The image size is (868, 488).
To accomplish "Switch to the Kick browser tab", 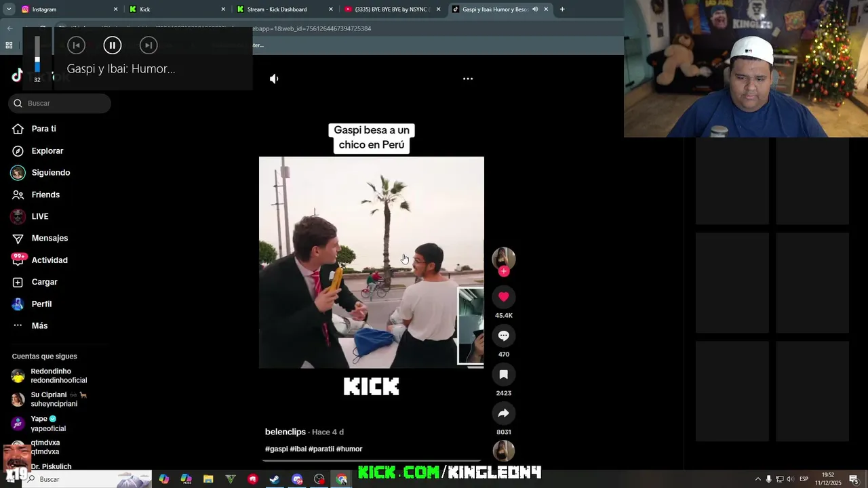I will click(176, 9).
